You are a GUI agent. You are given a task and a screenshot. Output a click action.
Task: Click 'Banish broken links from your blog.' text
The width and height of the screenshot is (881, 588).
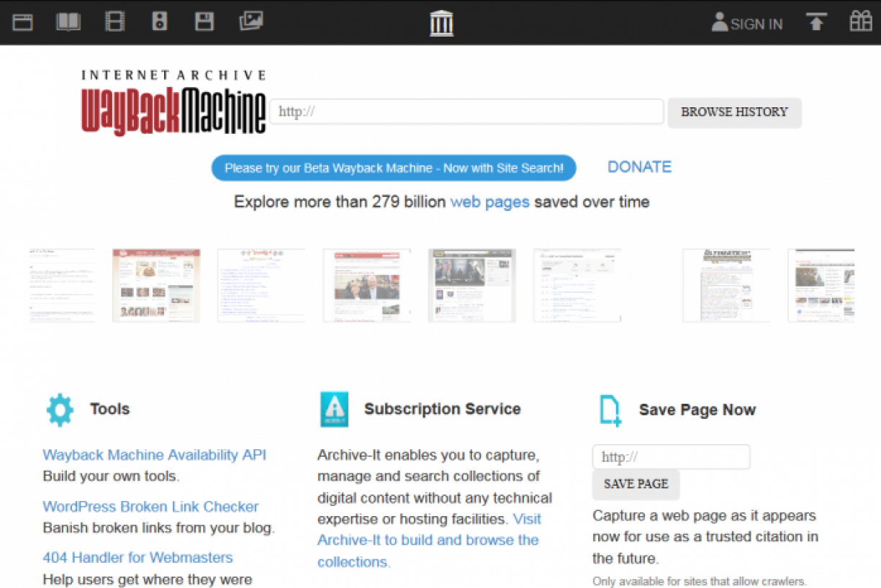click(x=158, y=528)
